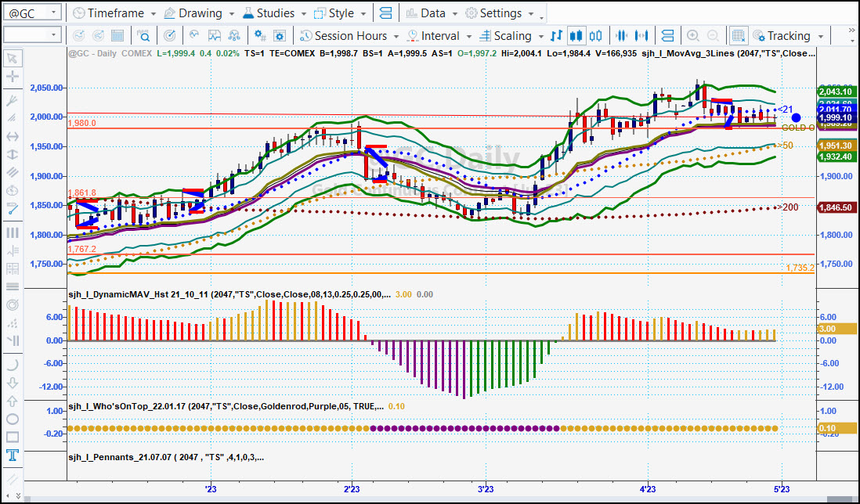This screenshot has height=504, width=860.
Task: Select the blue trend line drawing tool
Action: pos(12,209)
